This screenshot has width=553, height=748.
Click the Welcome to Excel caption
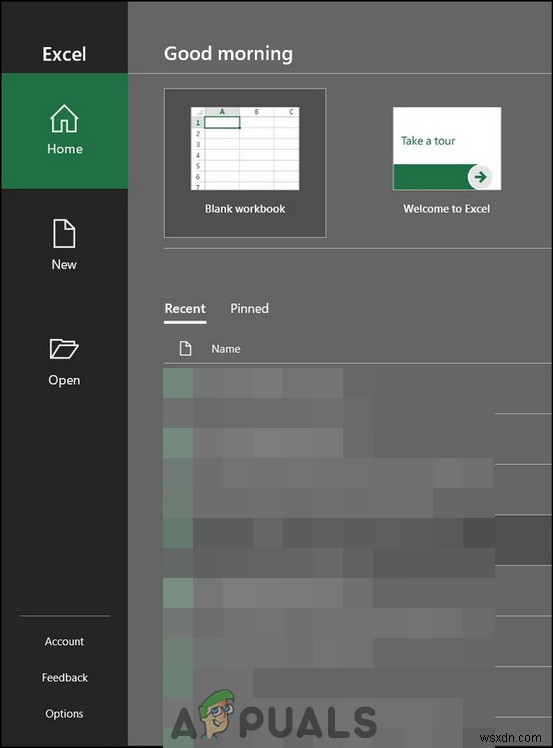click(447, 209)
